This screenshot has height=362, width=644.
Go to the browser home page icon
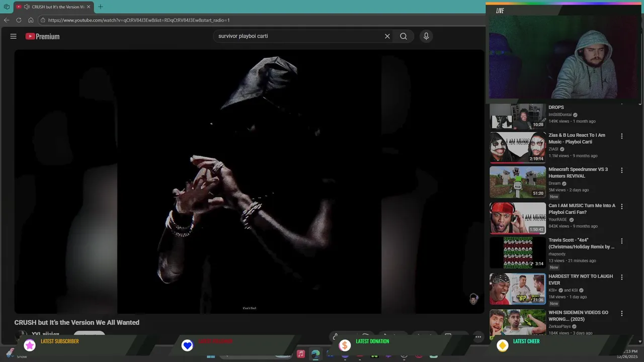pos(31,20)
